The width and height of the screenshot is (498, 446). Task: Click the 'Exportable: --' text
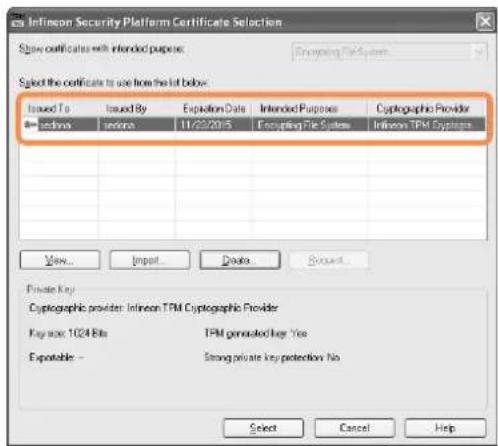pos(56,357)
